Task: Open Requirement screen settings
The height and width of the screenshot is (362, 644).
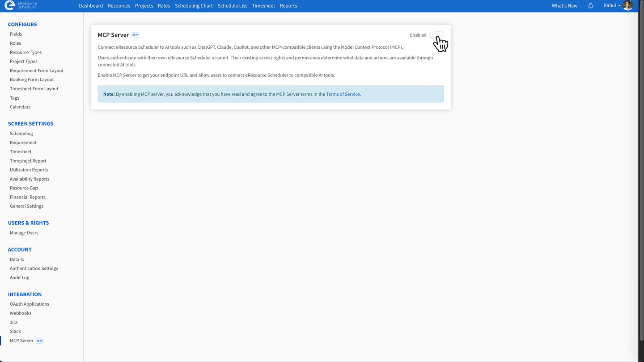Action: coord(23,143)
